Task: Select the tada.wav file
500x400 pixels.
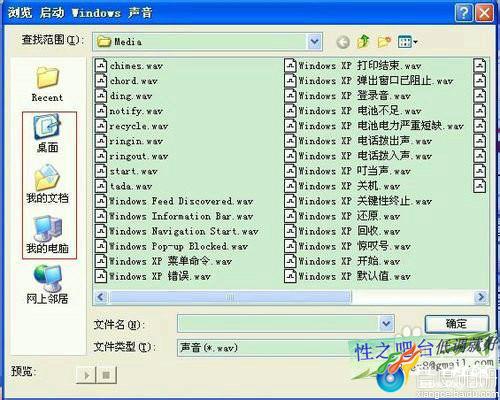Action: pyautogui.click(x=124, y=186)
